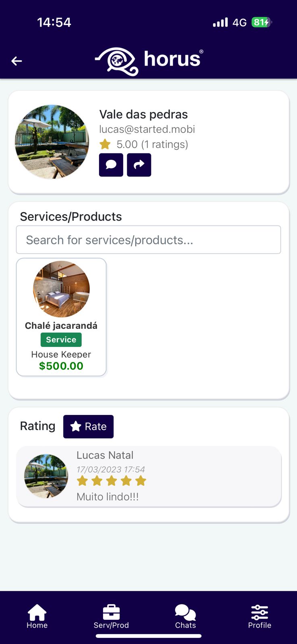Image resolution: width=297 pixels, height=644 pixels.
Task: Open the Profile tab
Action: click(x=260, y=616)
